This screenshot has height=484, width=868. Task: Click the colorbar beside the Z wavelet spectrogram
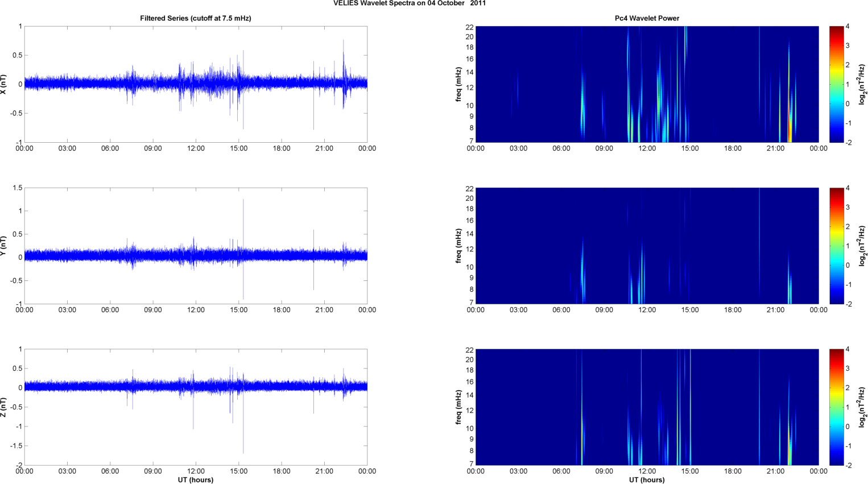(x=837, y=407)
